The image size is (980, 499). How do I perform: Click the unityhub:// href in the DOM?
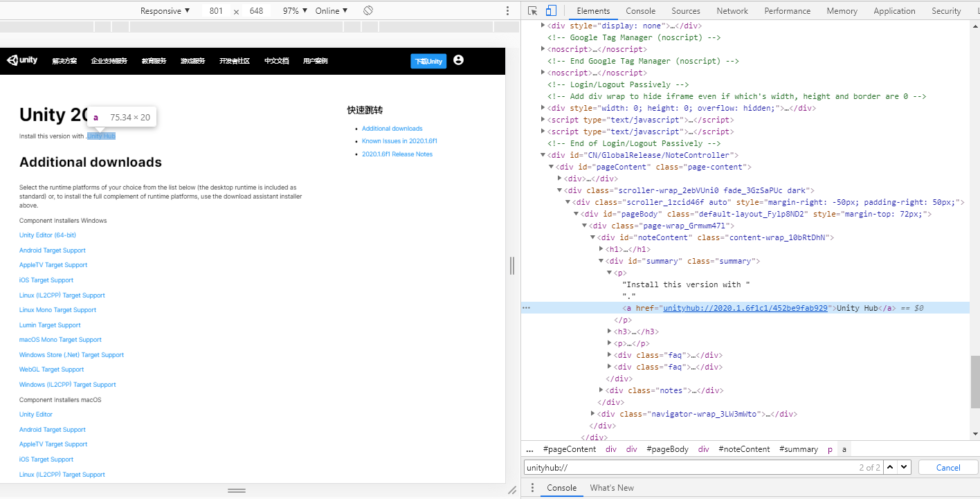pos(745,308)
